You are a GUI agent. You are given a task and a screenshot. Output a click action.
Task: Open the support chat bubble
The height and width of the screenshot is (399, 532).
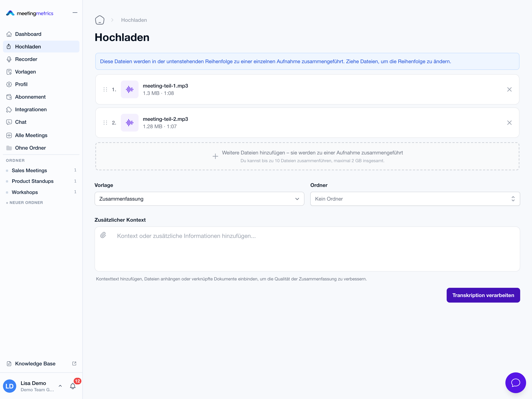(515, 382)
